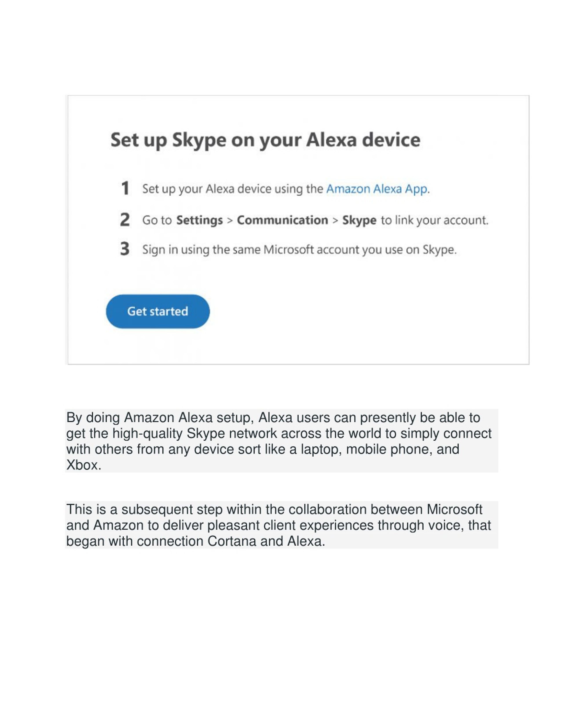Click 'Set up your Alexa device using the' text
This screenshot has width=563, height=728.
click(233, 189)
